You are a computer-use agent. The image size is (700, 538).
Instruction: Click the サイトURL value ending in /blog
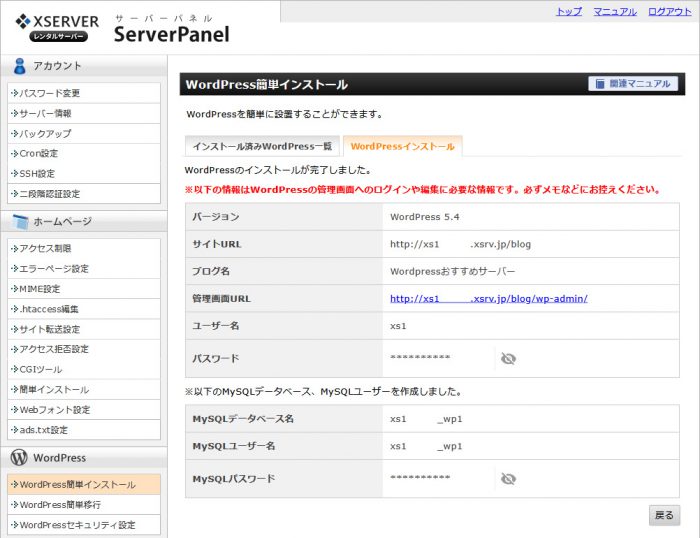[460, 244]
